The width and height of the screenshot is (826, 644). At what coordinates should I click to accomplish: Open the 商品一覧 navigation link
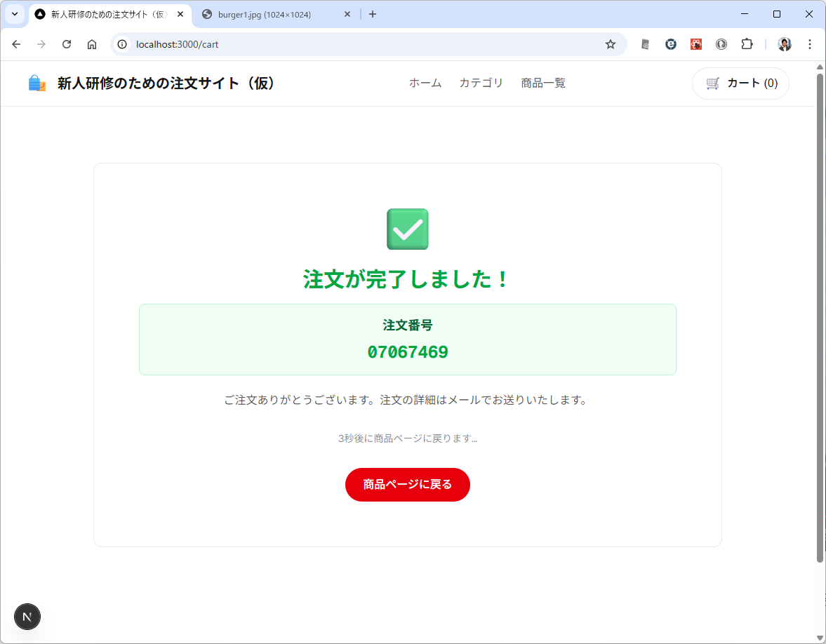click(542, 83)
